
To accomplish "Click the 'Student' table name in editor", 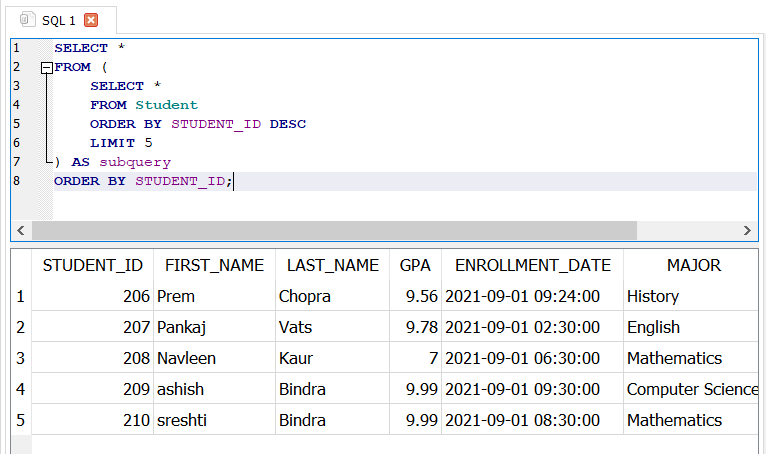I will pos(166,105).
